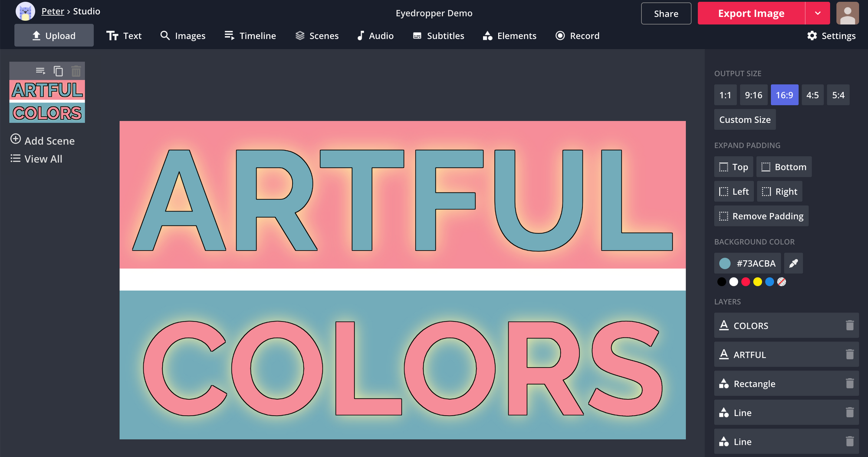Viewport: 868px width, 457px height.
Task: Select the 9:16 output size
Action: 753,95
